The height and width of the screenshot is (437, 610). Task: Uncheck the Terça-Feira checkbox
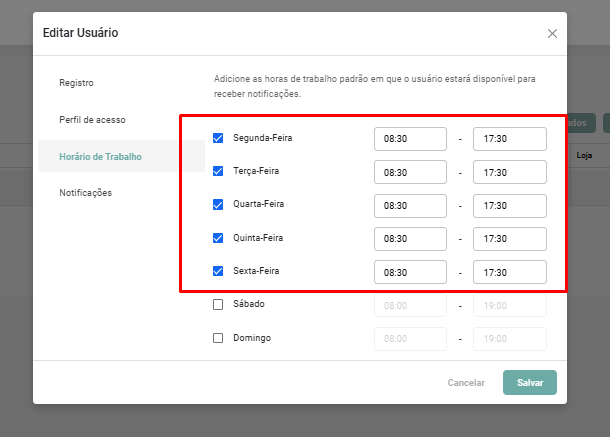coord(218,171)
